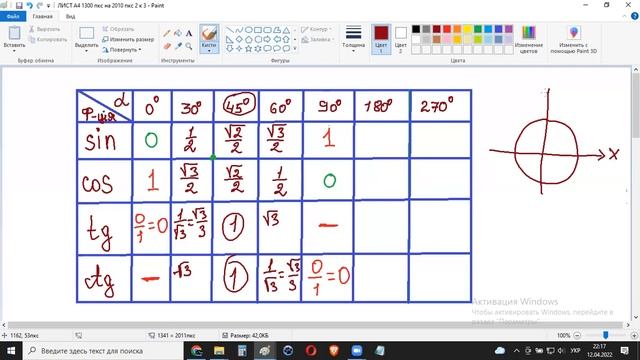Image resolution: width=640 pixels, height=360 pixels.
Task: Select the Eraser tool
Action: point(167,46)
